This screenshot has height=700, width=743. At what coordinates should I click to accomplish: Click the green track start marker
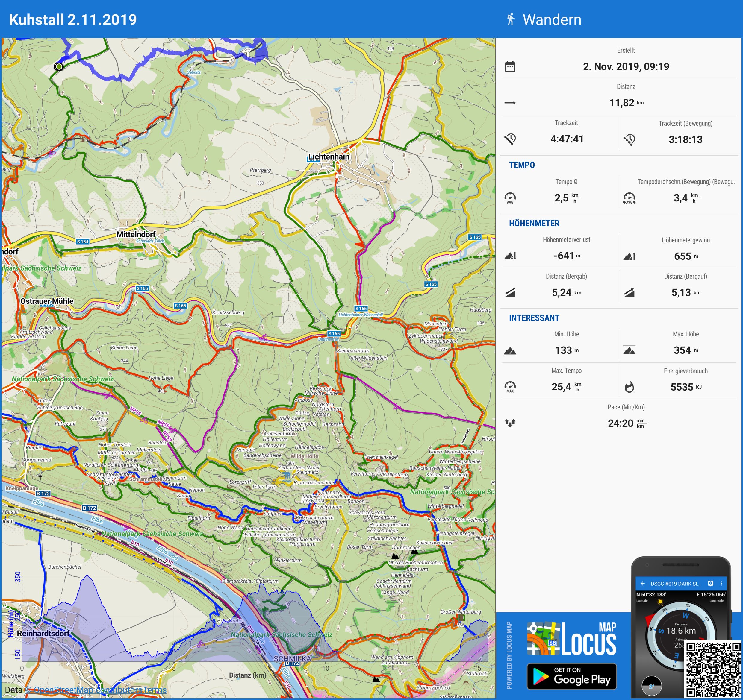click(59, 66)
